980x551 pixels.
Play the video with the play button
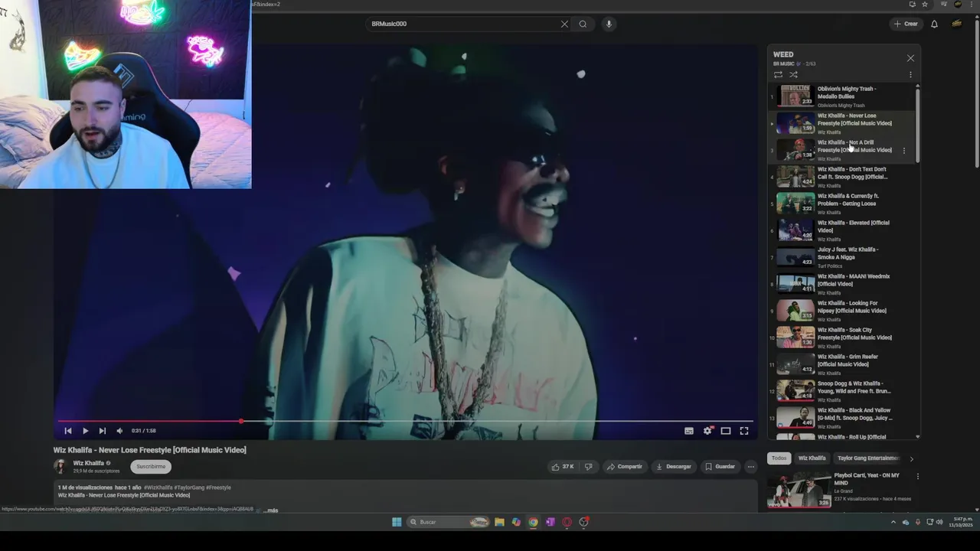[85, 431]
